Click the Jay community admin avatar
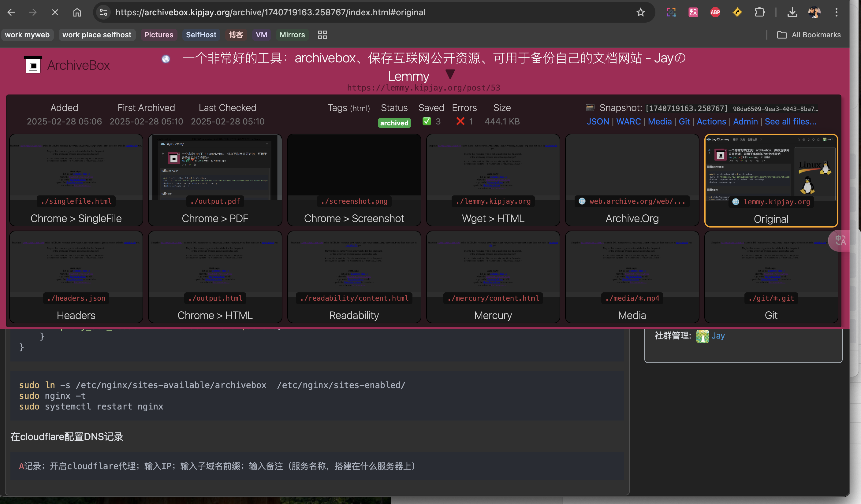Image resolution: width=861 pixels, height=504 pixels. 703,336
